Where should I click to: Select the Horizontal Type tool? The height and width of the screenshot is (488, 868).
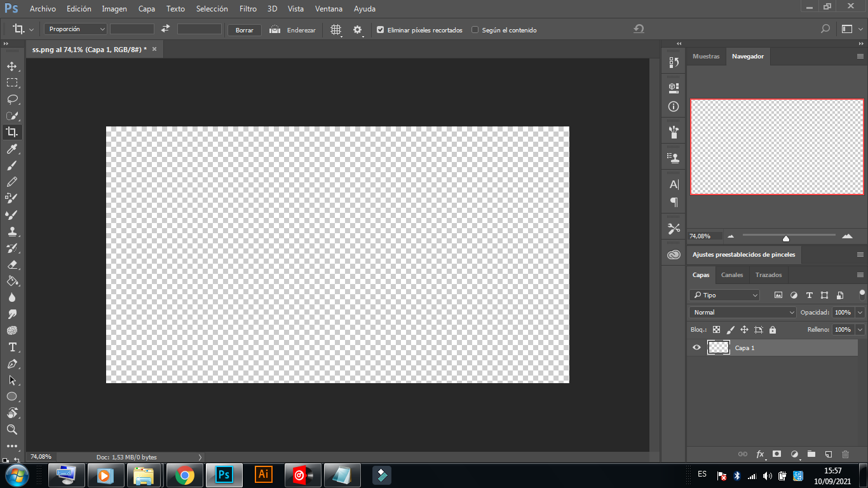(12, 347)
